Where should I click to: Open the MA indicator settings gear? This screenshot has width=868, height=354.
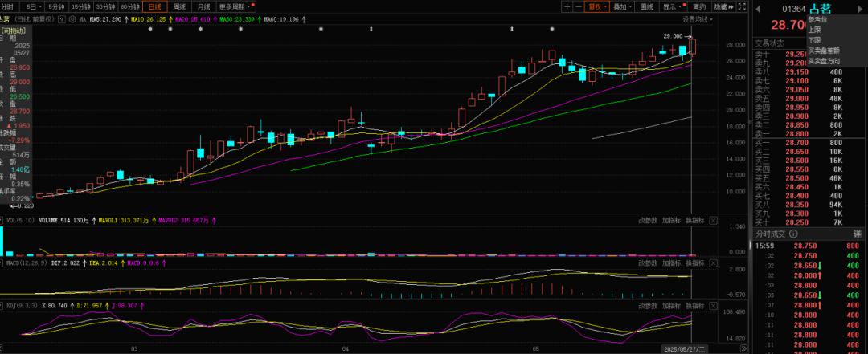click(72, 18)
